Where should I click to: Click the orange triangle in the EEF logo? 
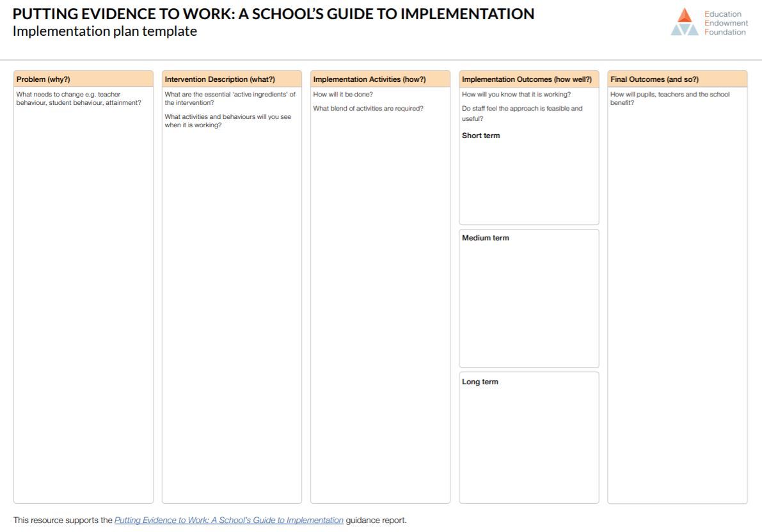(x=685, y=17)
